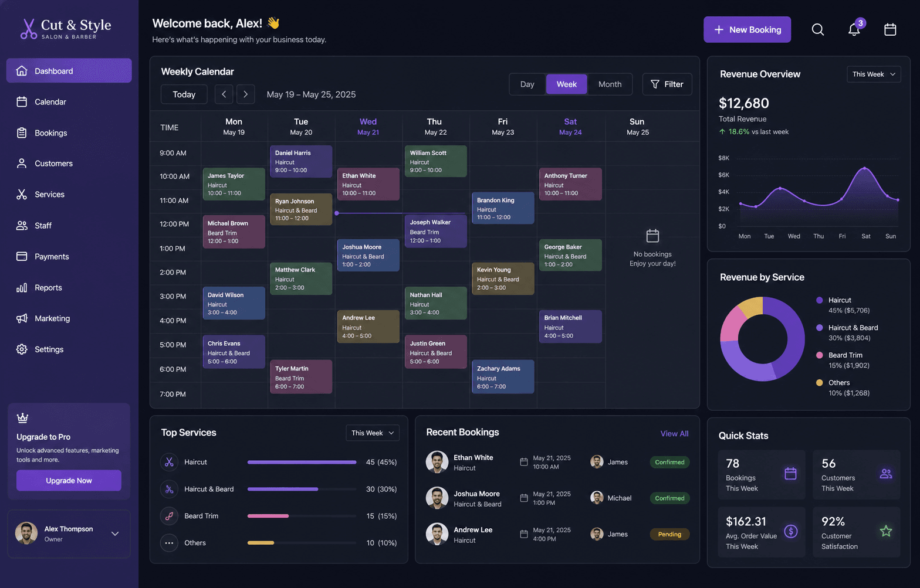This screenshot has height=588, width=920.
Task: Click Ethan White's avatar in Recent Bookings
Action: (437, 462)
